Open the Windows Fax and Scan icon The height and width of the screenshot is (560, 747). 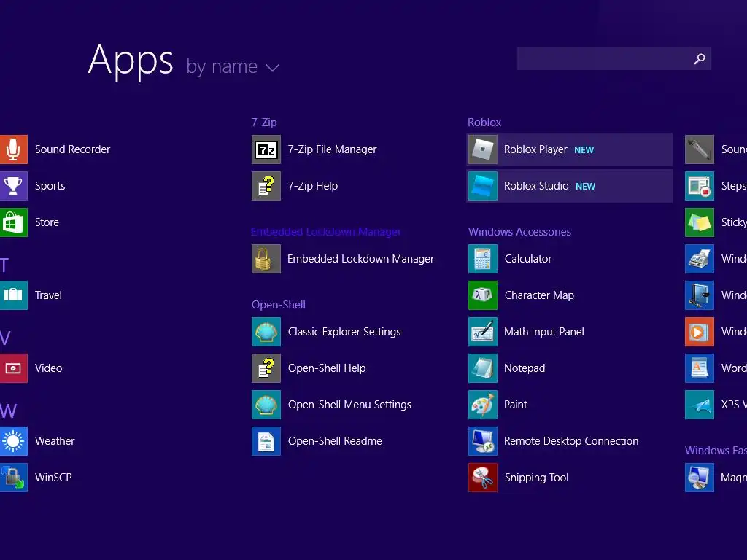(x=700, y=259)
